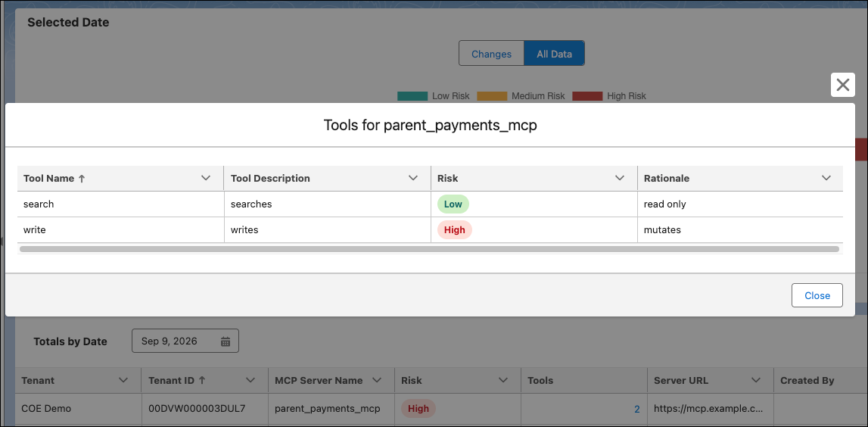
Task: Open the Rationale column menu chevron
Action: click(x=826, y=178)
